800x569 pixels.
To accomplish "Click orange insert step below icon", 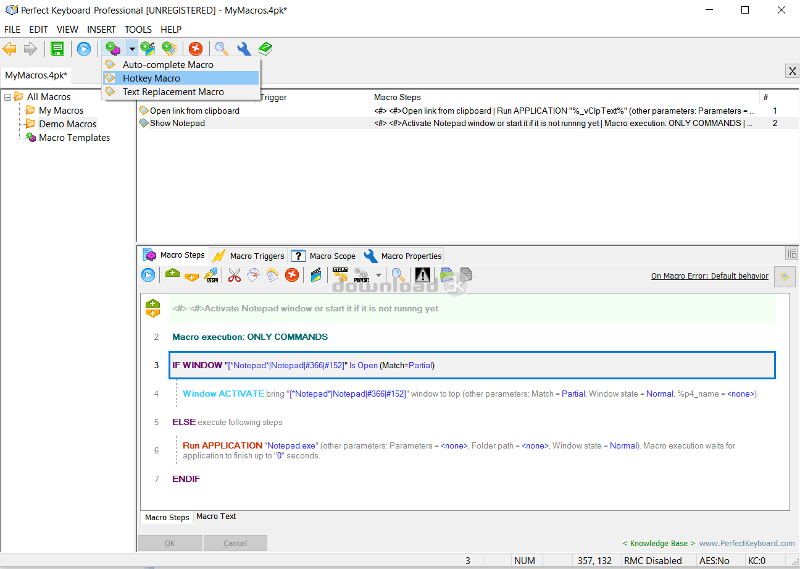I will coord(192,276).
